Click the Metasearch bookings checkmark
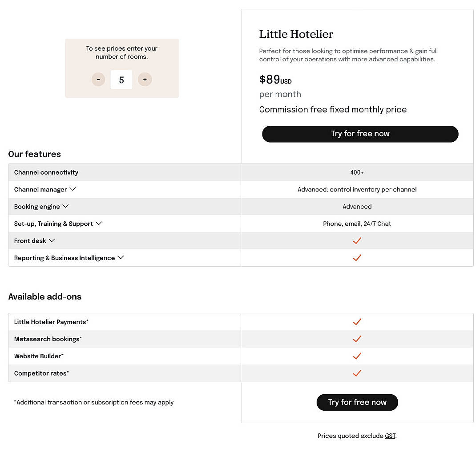This screenshot has width=476, height=452. click(357, 339)
